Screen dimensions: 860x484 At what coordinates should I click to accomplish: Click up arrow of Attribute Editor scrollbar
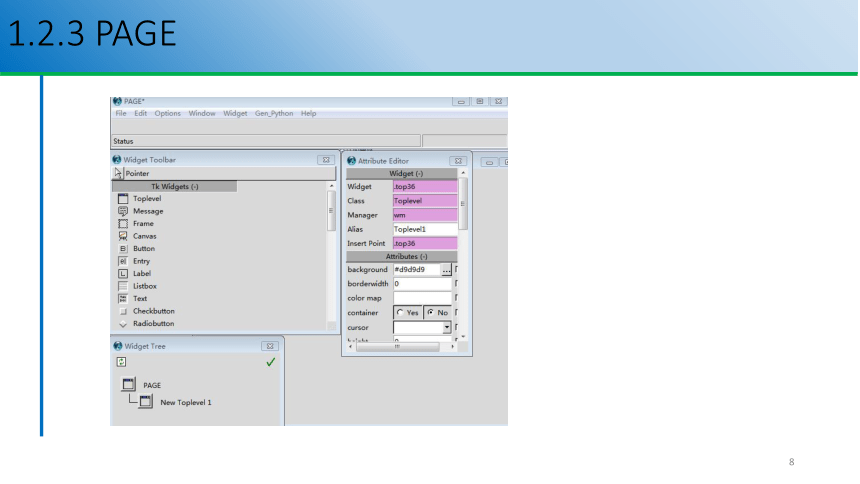point(463,173)
